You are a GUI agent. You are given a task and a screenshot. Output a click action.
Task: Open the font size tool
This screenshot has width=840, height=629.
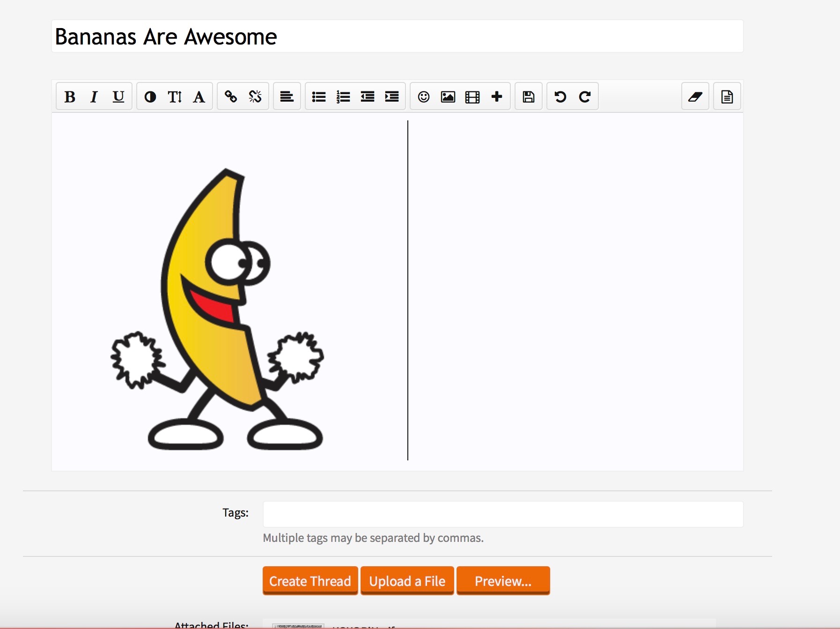tap(175, 96)
